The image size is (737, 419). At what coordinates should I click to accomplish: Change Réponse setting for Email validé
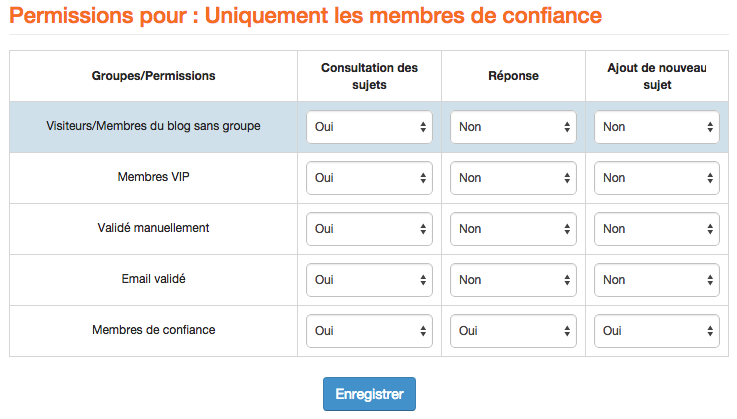(x=513, y=280)
